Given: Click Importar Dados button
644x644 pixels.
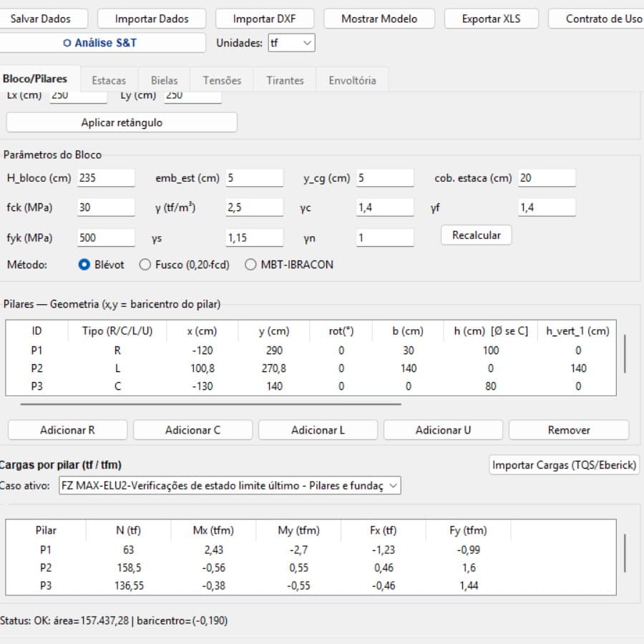Looking at the screenshot, I should (152, 19).
